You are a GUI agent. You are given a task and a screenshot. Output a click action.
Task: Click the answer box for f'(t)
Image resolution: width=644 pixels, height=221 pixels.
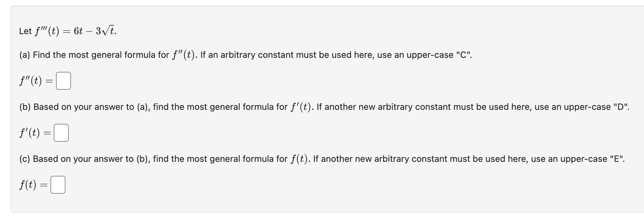click(62, 133)
